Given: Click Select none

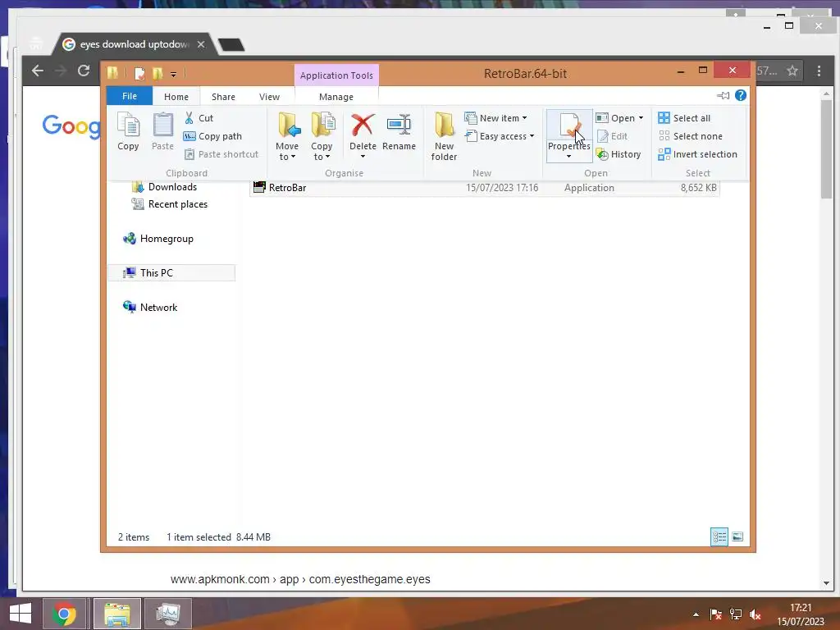Looking at the screenshot, I should coord(690,136).
